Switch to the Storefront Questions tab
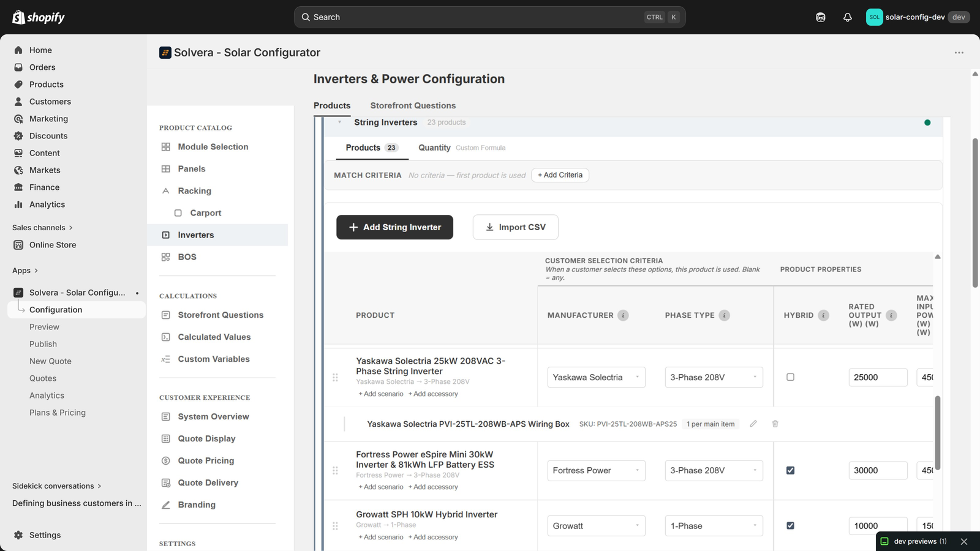Viewport: 980px width, 551px height. [x=413, y=105]
